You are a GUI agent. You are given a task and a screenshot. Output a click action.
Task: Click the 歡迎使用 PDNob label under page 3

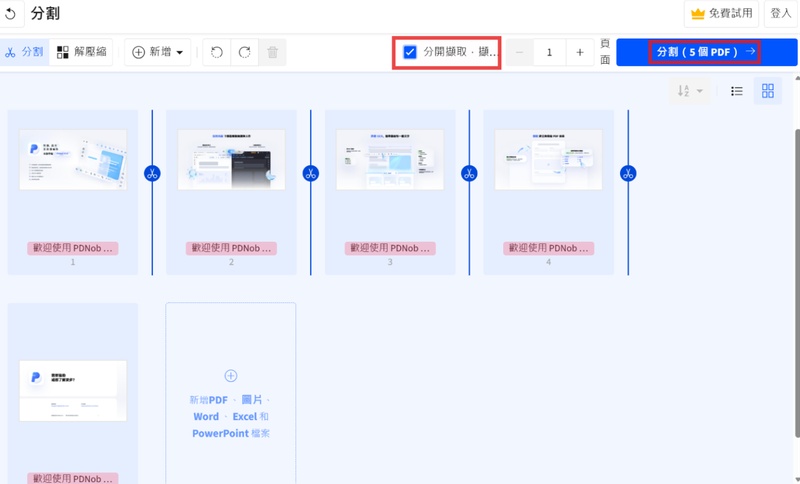click(x=390, y=248)
